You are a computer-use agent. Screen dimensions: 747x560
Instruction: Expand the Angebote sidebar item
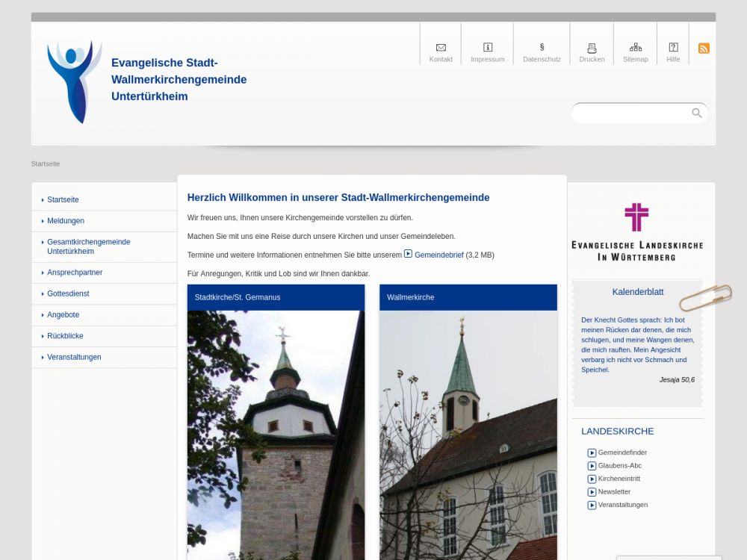tap(63, 315)
